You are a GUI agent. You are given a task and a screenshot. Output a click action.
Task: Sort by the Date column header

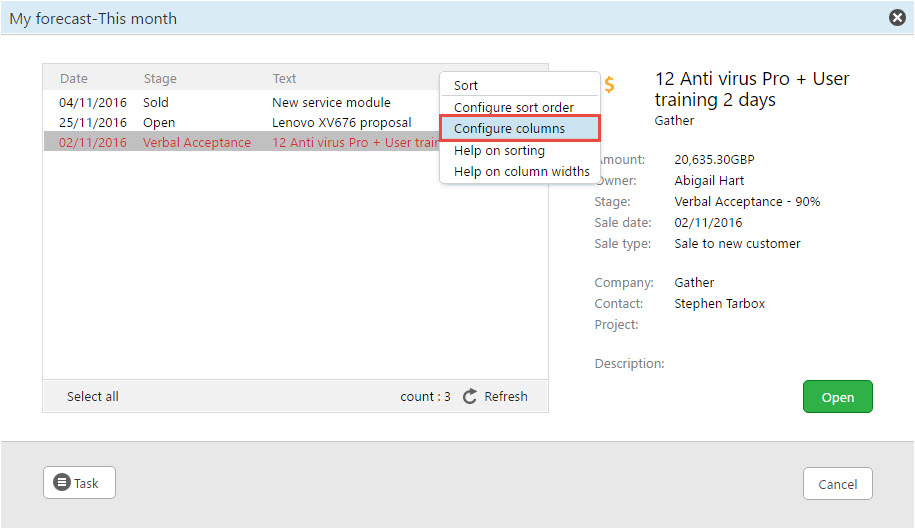coord(74,79)
